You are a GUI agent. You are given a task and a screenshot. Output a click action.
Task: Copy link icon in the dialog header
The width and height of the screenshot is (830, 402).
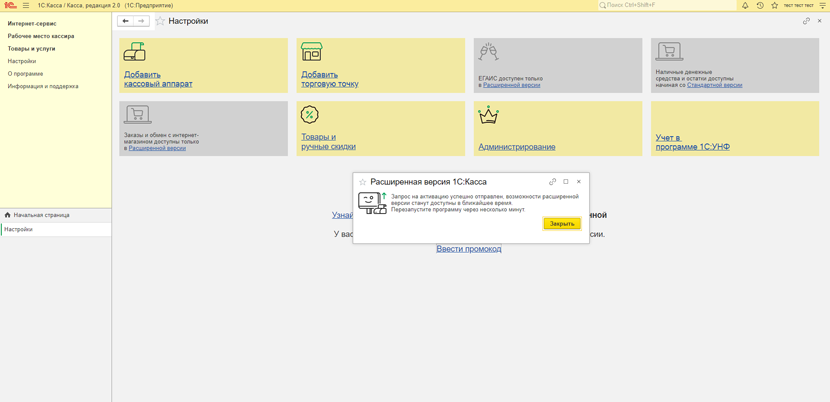pos(552,182)
